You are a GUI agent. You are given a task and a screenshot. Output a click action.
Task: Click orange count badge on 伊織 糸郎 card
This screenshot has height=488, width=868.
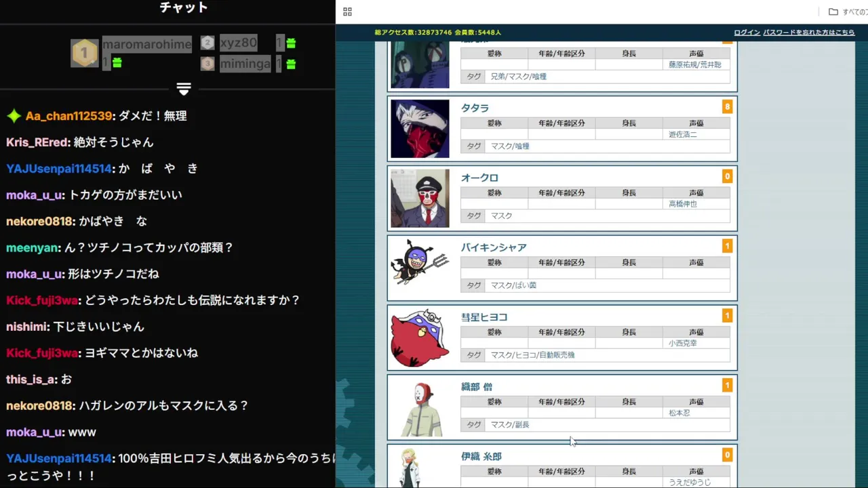point(727,456)
